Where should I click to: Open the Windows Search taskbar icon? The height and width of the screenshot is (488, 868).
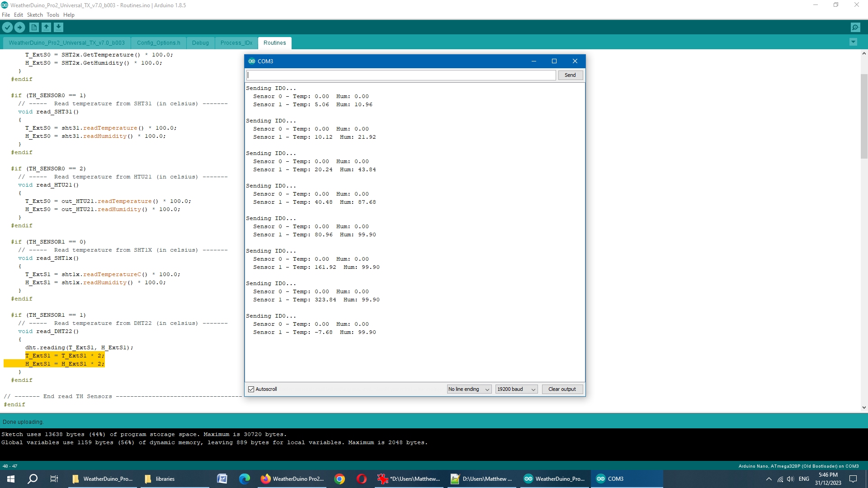pos(33,479)
